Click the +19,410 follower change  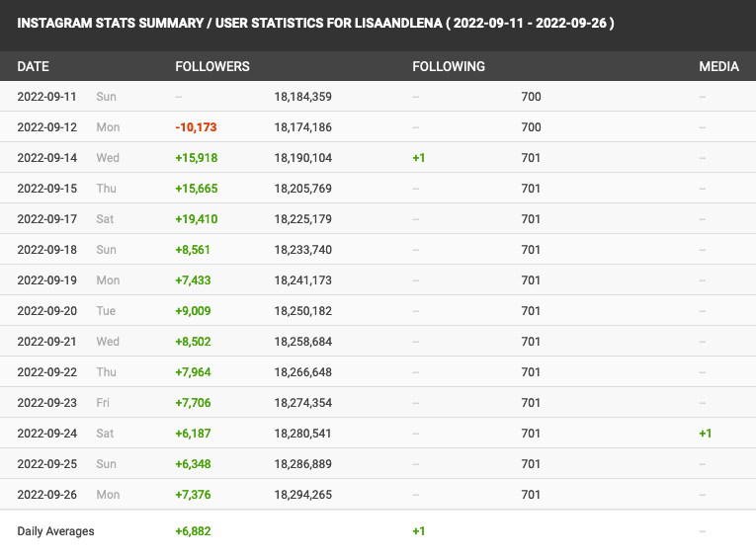coord(197,219)
